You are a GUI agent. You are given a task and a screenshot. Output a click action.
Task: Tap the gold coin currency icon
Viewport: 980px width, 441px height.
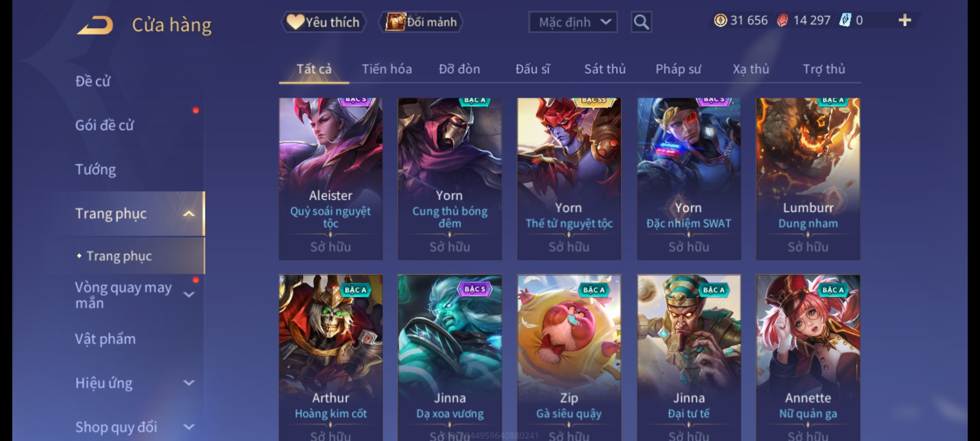(720, 20)
